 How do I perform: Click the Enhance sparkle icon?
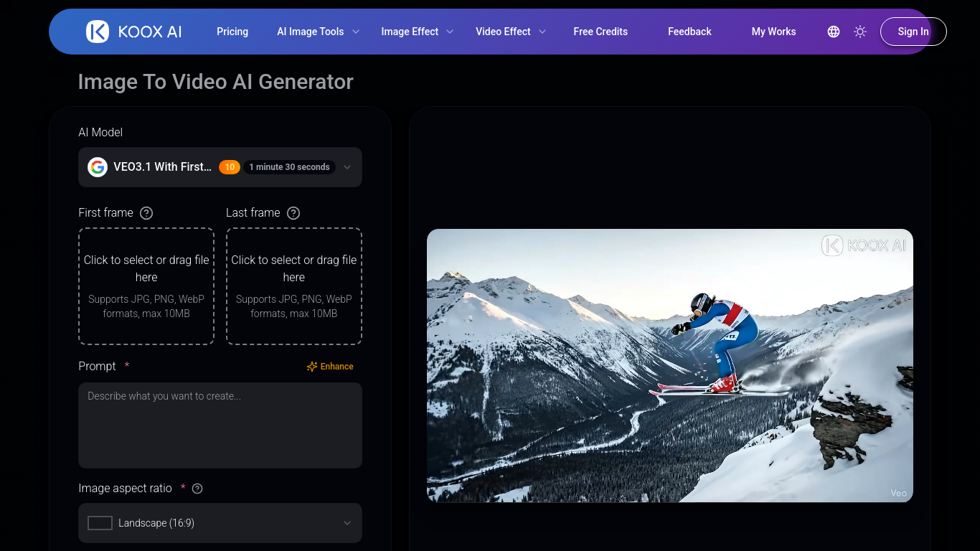[312, 367]
